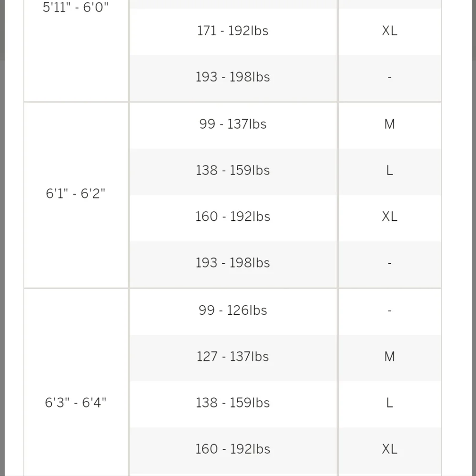Click the 127 - 137lbs weight cell
Screen dimensions: 476x476
(233, 357)
